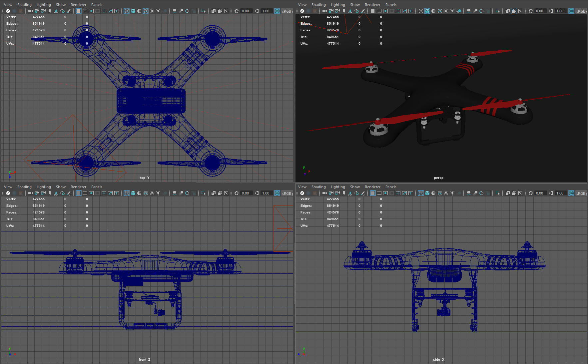
Task: Open Panels menu in side view panel
Action: coord(390,187)
